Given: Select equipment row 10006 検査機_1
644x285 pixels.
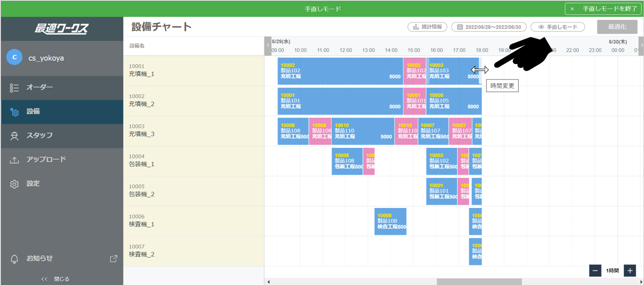Looking at the screenshot, I should click(x=194, y=221).
